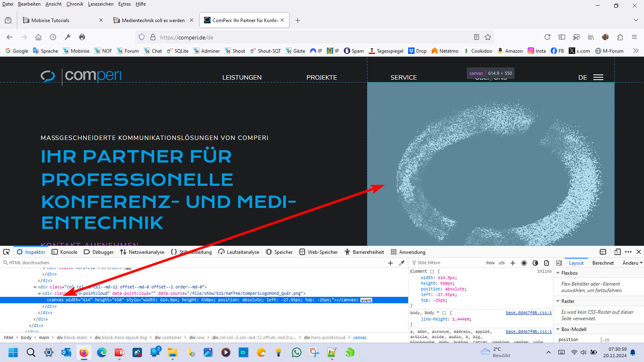Activate the element picker in DevTools
This screenshot has width=644, height=362.
pyautogui.click(x=6, y=252)
